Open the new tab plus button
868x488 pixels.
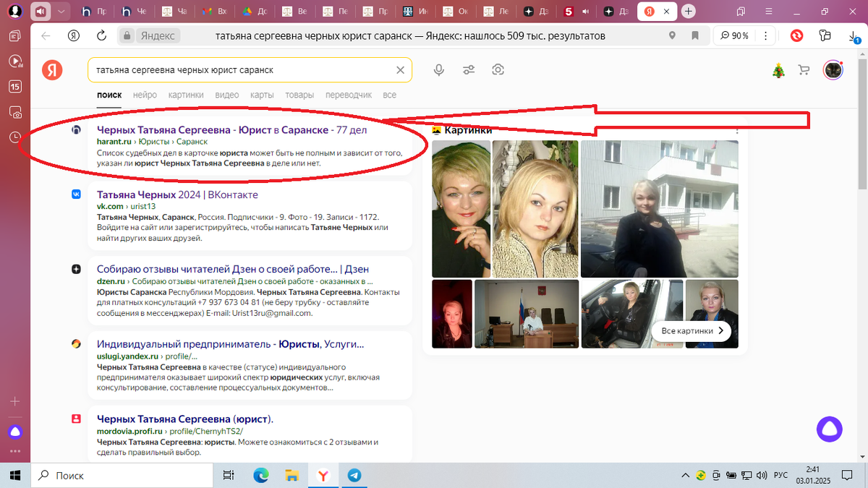click(x=689, y=12)
